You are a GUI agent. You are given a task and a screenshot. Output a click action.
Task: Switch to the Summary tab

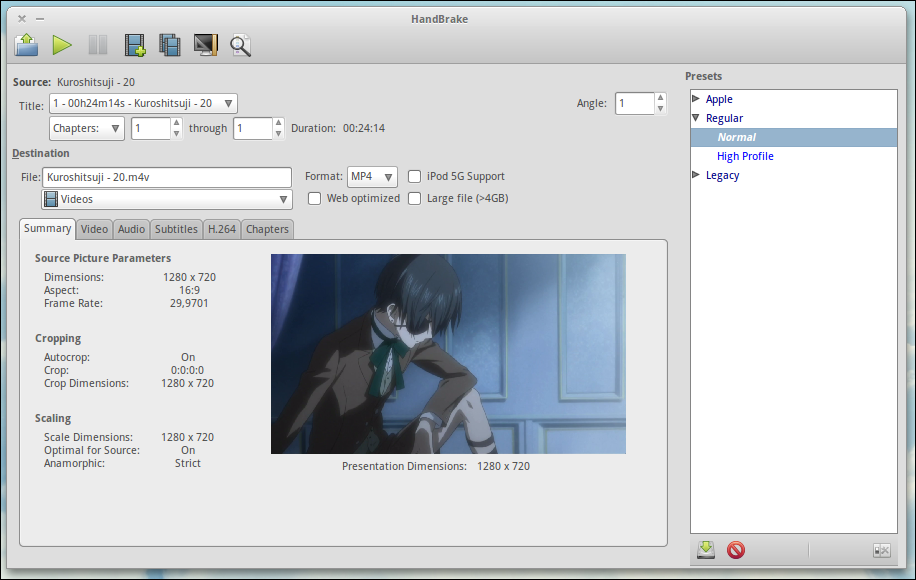(47, 228)
